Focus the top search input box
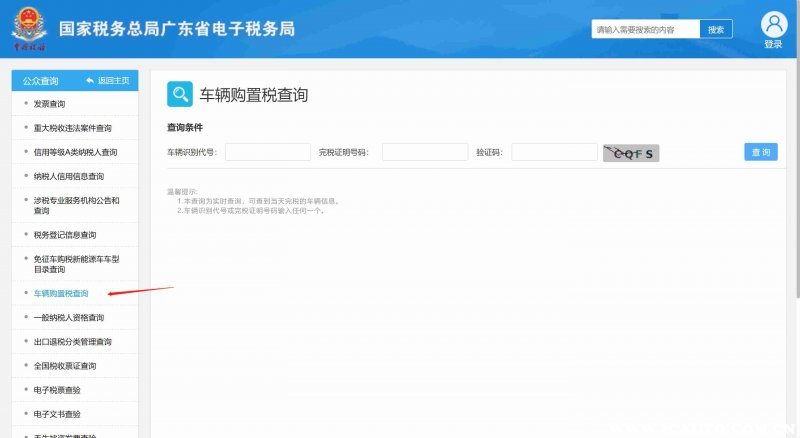 coord(645,30)
